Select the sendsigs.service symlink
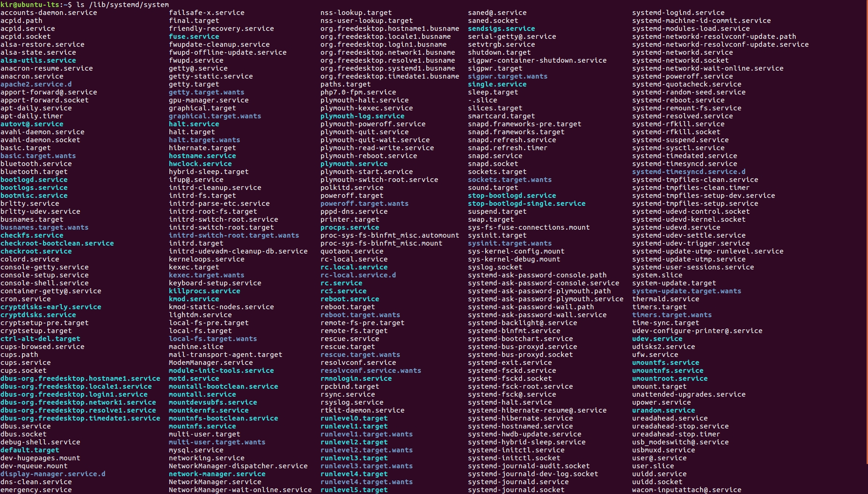Viewport: 868px width, 494px height. 502,29
